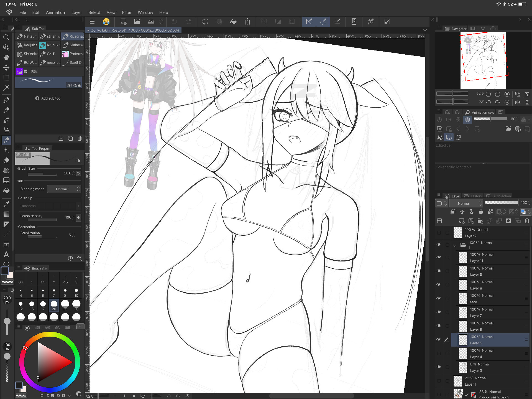The height and width of the screenshot is (399, 532).
Task: Select the Move layer tool
Action: [x=6, y=67]
